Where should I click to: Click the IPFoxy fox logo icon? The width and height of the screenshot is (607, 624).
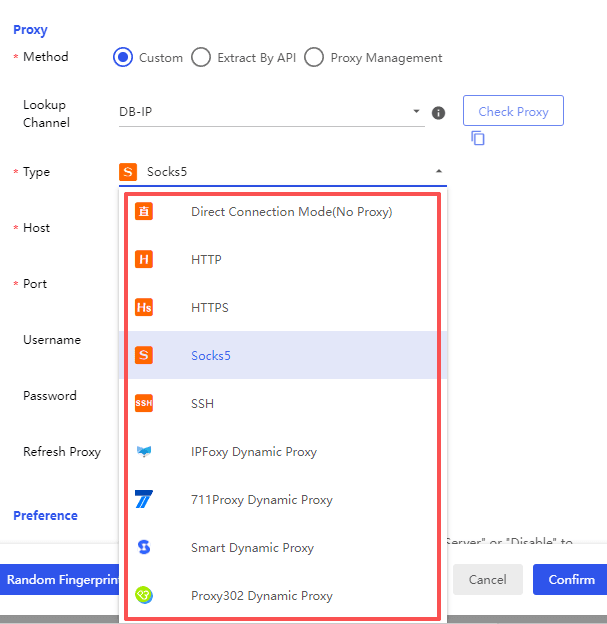point(144,451)
